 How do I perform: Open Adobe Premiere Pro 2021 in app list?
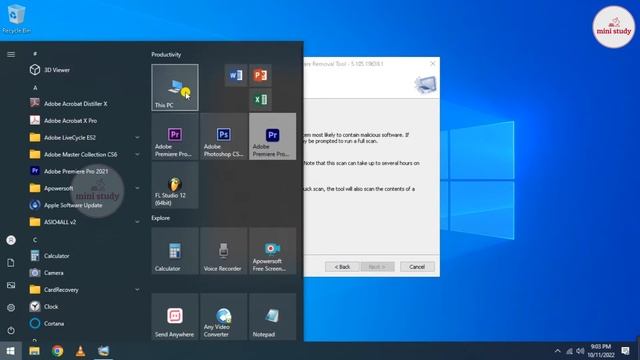click(85, 171)
